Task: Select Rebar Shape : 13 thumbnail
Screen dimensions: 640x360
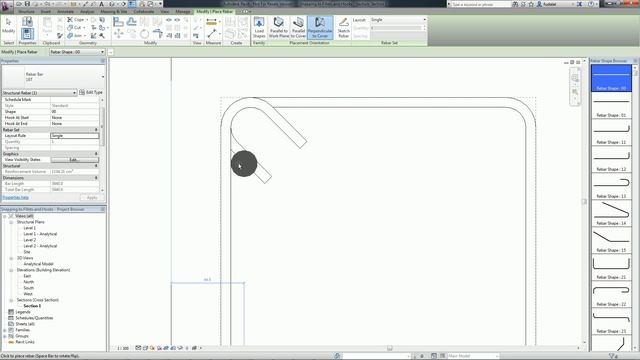Action: [611, 186]
